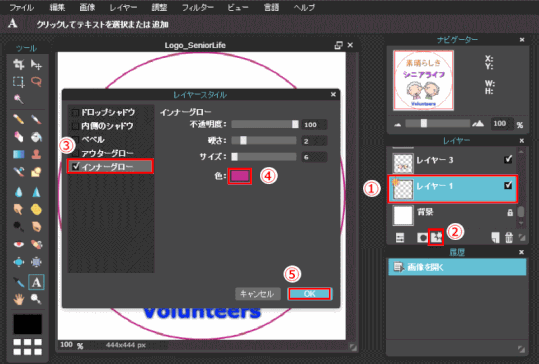The image size is (539, 364).
Task: Enable the ベベル checkbox
Action: [75, 140]
